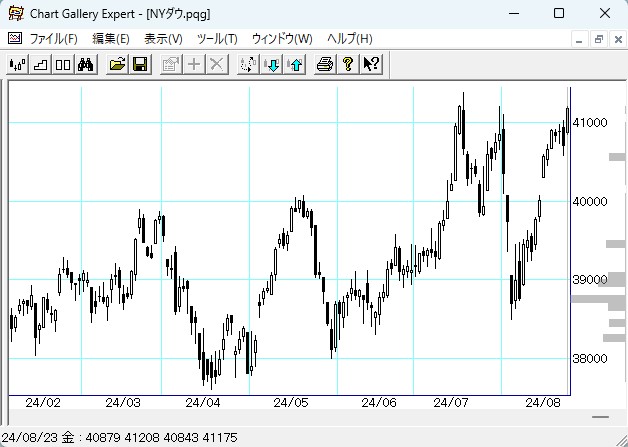The width and height of the screenshot is (628, 447).
Task: Minimize the inner chart document window
Action: pos(581,39)
